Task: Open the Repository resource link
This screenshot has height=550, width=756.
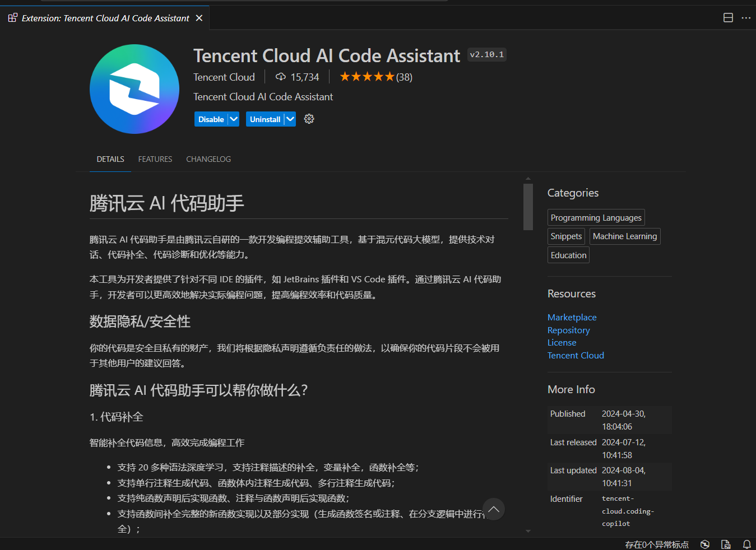Action: (568, 330)
